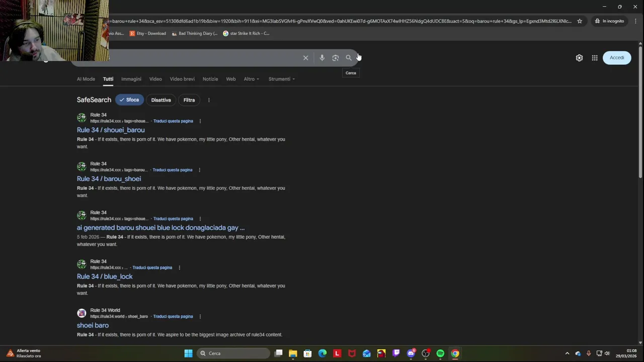Open more options for Rule 34 / blue_lock result
644x362 pixels.
[179, 267]
